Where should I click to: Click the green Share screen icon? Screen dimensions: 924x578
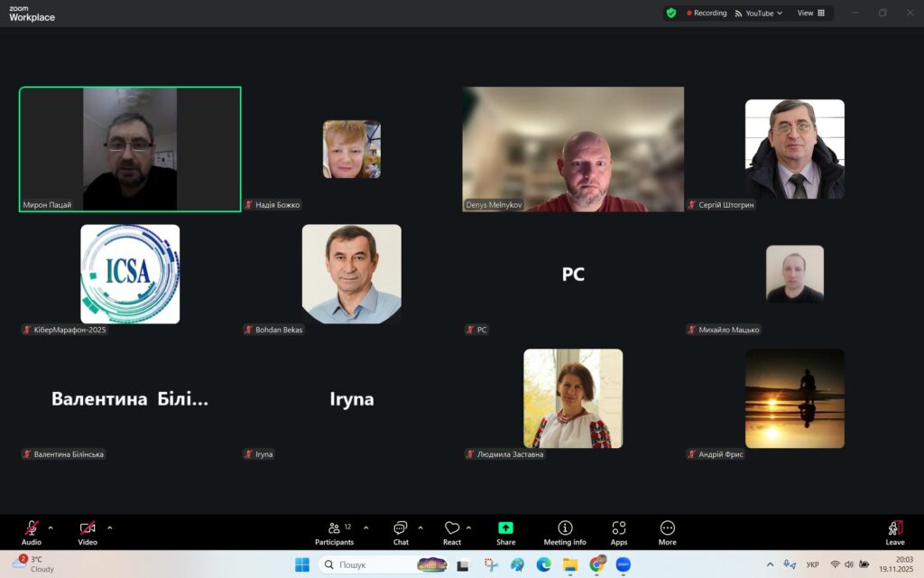[x=505, y=528]
